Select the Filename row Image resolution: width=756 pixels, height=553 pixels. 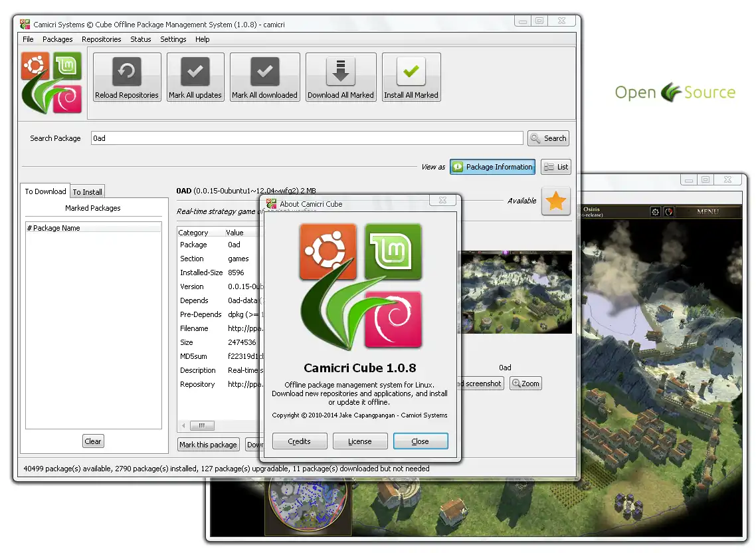point(219,328)
